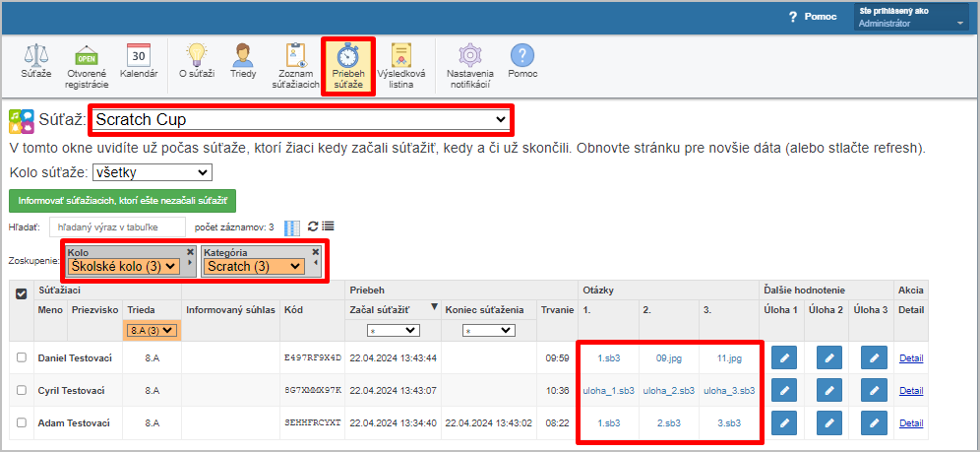Download 3.sb3 from Adam's row
Viewport: 980px width, 452px height.
pyautogui.click(x=729, y=423)
